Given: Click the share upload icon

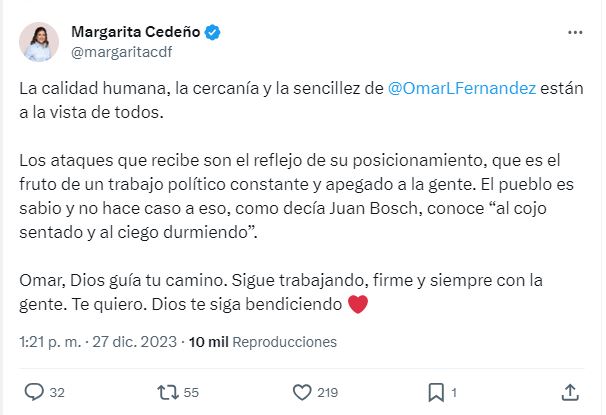Looking at the screenshot, I should [x=570, y=391].
